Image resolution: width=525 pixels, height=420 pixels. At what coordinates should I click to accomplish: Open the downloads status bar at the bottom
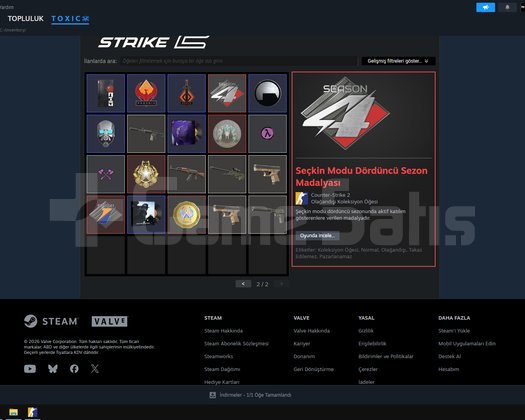click(250, 395)
